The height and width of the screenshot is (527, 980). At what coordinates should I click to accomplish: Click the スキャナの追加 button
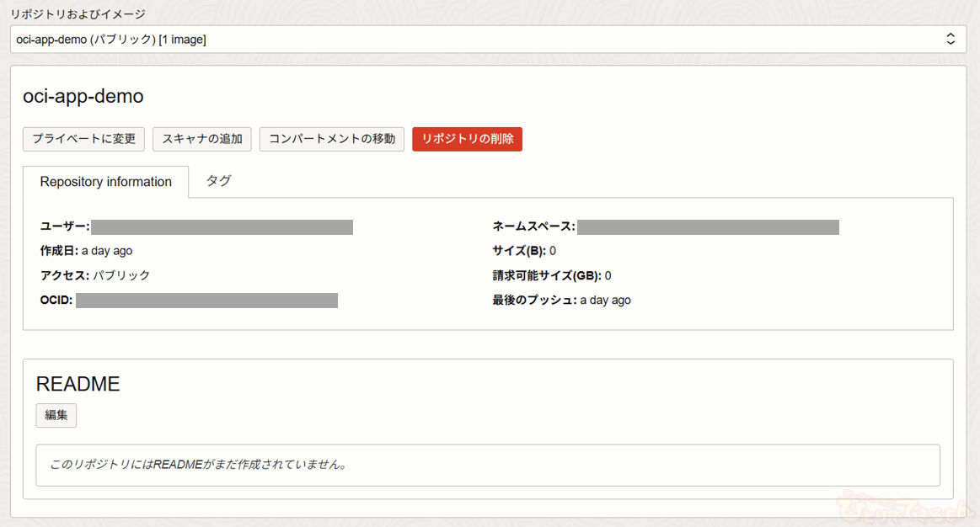point(202,139)
